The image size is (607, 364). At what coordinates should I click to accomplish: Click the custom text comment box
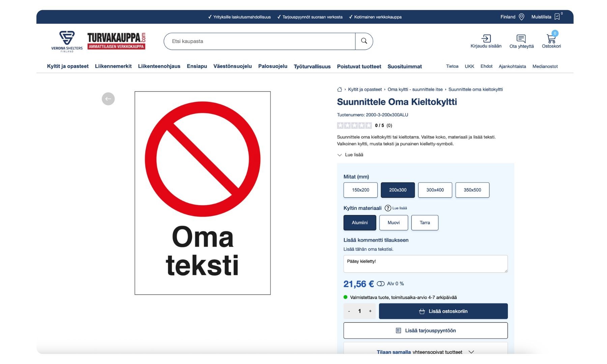(x=426, y=264)
